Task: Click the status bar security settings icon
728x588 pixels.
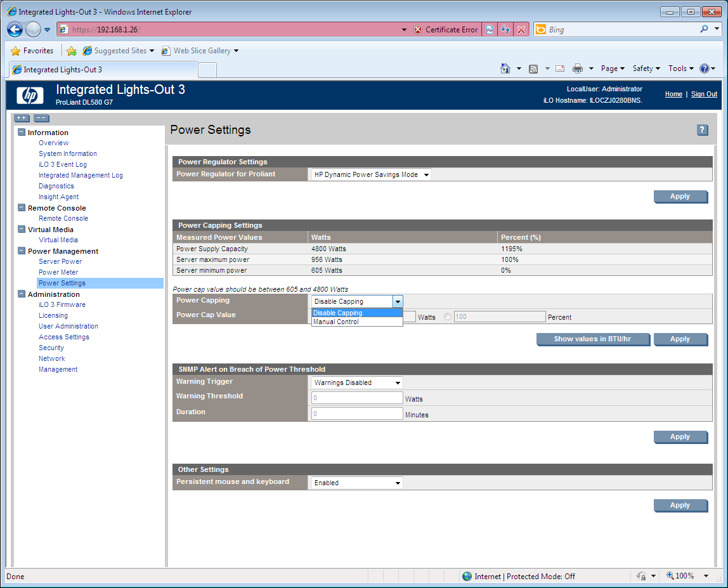Action: [x=641, y=576]
